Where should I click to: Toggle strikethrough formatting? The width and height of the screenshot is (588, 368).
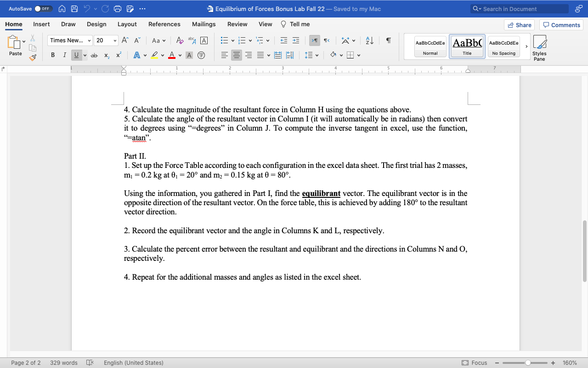(94, 55)
